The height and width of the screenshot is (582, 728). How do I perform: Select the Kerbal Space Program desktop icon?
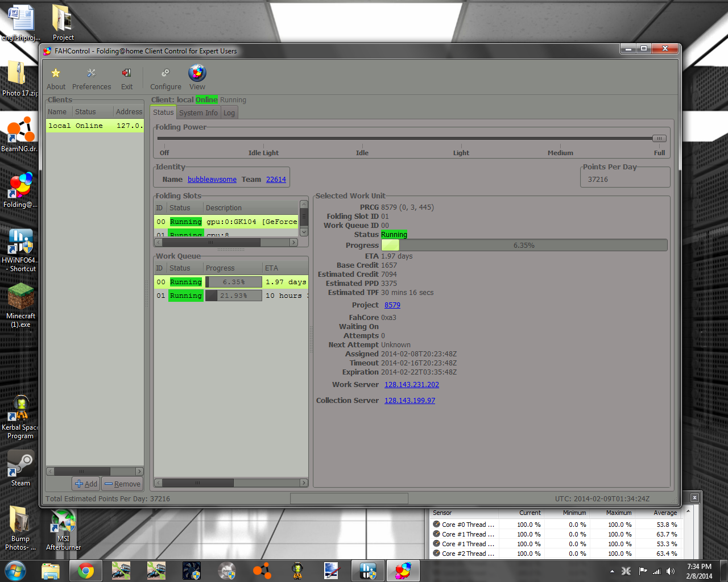coord(20,417)
